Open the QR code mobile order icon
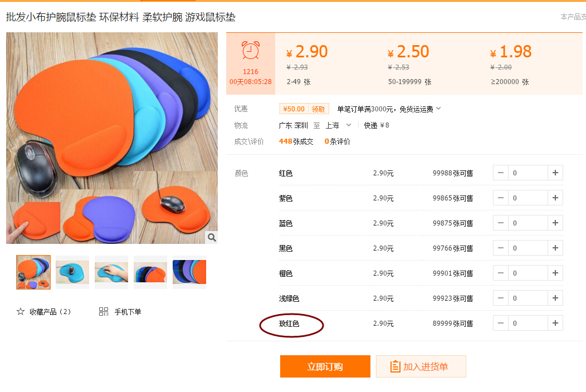The width and height of the screenshot is (586, 392). click(104, 311)
